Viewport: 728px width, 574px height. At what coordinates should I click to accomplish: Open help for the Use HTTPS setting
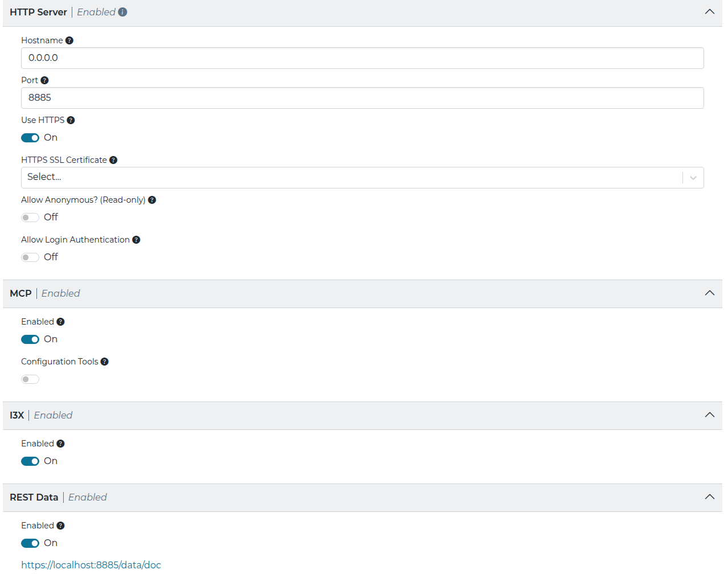coord(71,120)
